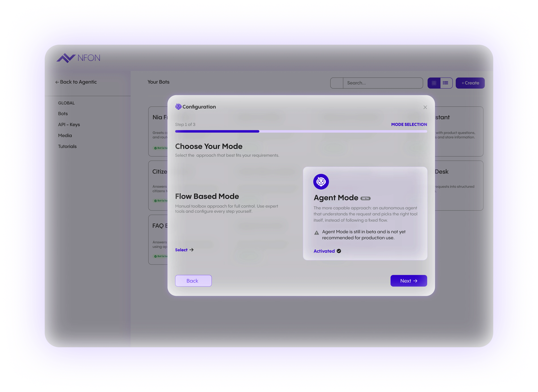Click the Back button
538x392 pixels.
[193, 281]
